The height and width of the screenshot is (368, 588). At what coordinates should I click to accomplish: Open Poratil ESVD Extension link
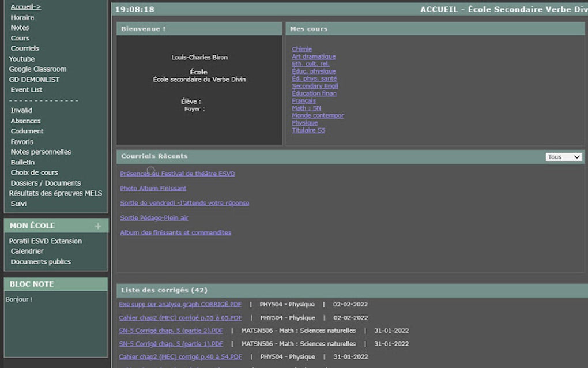pyautogui.click(x=46, y=241)
